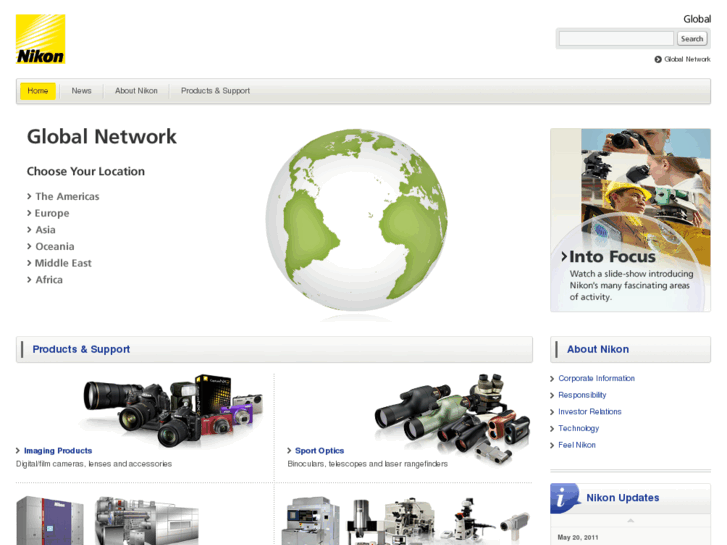Click the chevron beside Feel Nikon
This screenshot has width=727, height=545.
pos(552,446)
